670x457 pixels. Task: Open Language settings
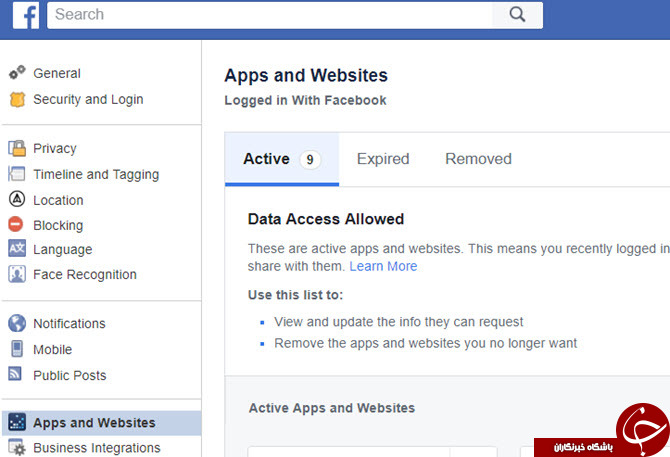click(63, 249)
